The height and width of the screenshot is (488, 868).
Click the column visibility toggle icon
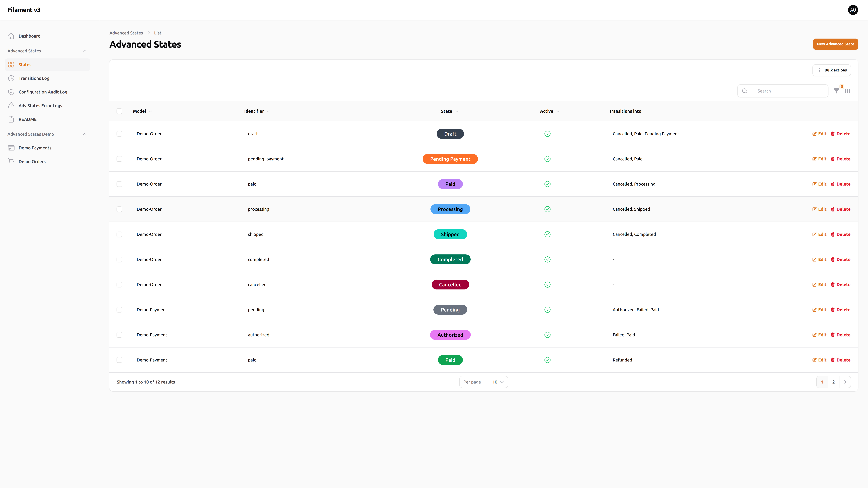[848, 91]
